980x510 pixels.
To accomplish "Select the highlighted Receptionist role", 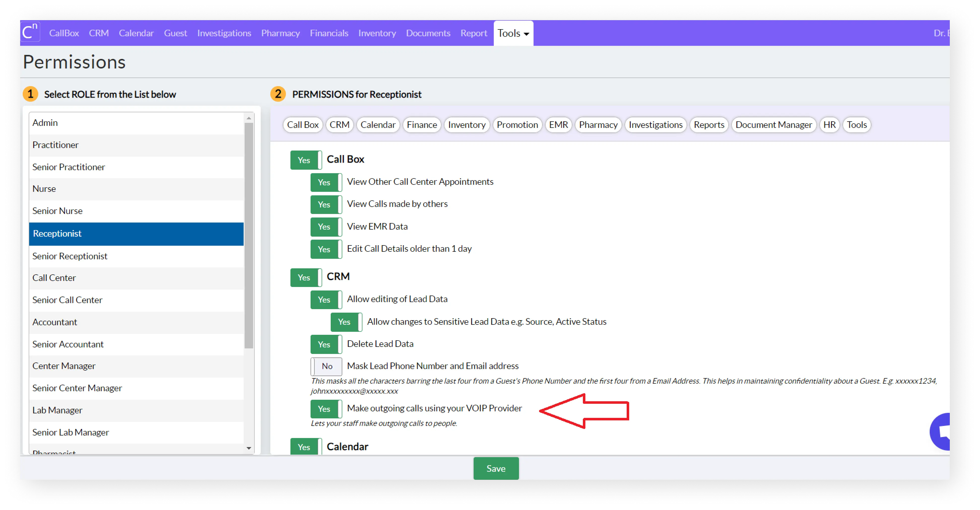I will pyautogui.click(x=136, y=234).
